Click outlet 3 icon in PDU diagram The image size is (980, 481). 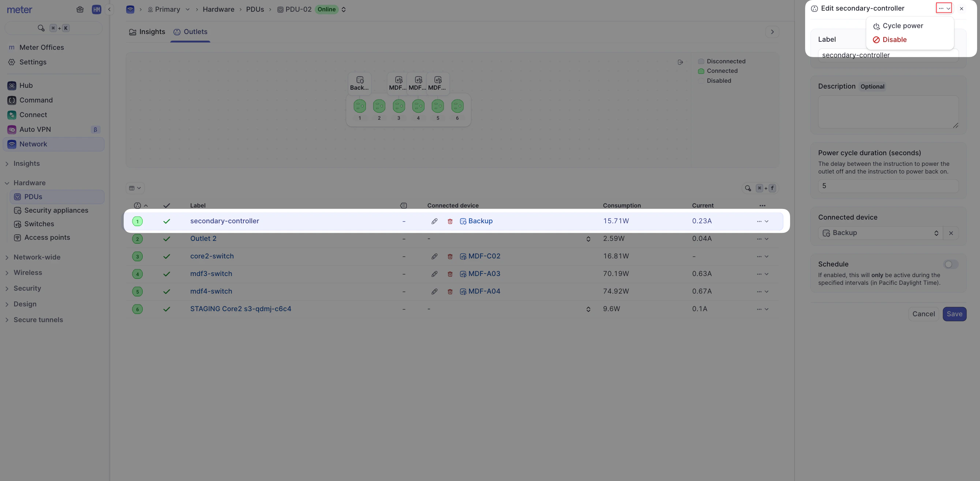398,106
